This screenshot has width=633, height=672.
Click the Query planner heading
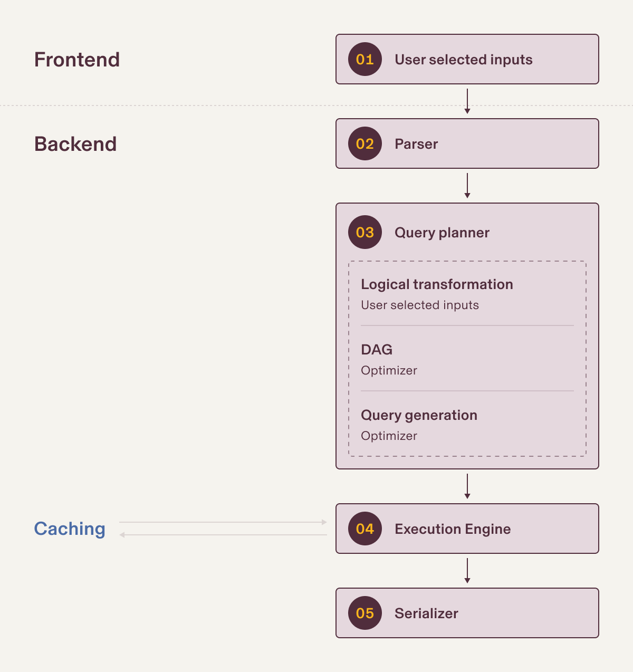coord(442,233)
